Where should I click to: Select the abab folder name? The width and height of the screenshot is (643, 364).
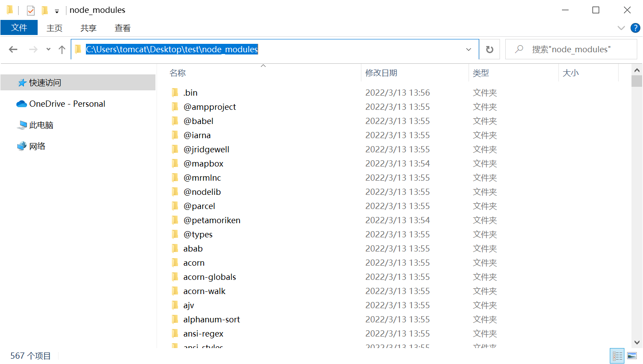tap(193, 248)
